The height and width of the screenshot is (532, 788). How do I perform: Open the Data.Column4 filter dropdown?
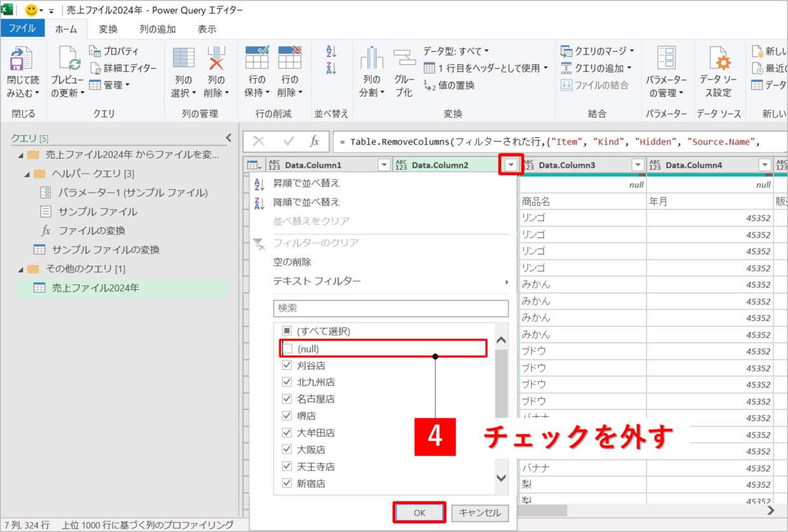pyautogui.click(x=765, y=165)
